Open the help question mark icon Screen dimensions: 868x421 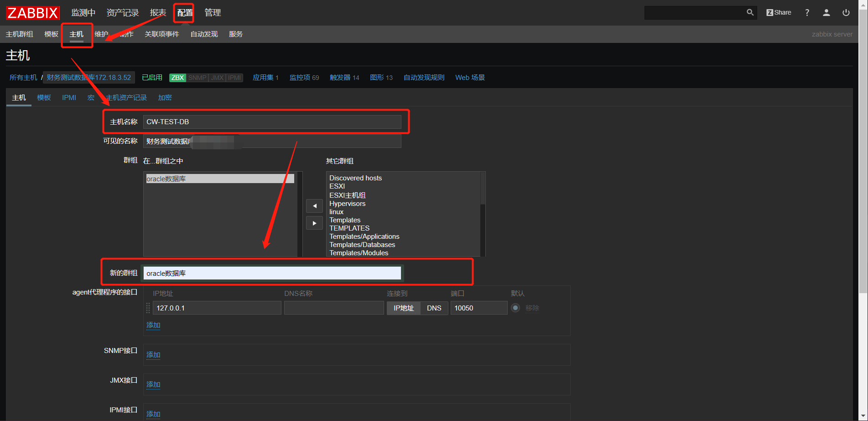807,12
